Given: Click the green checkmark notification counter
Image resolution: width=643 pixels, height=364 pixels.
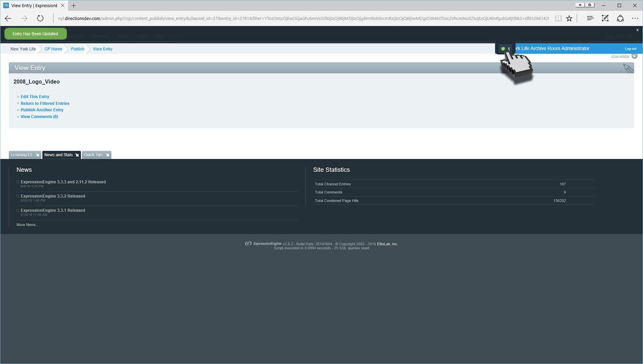Looking at the screenshot, I should click(505, 49).
